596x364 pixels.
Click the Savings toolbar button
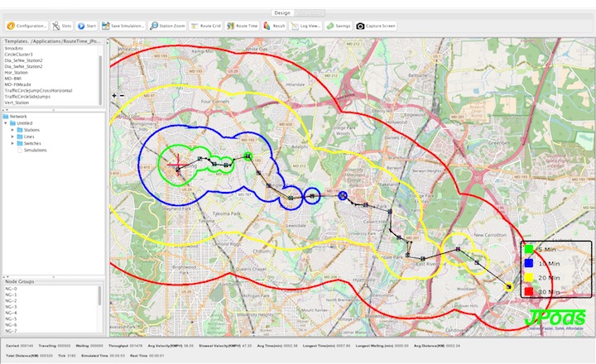(x=338, y=26)
